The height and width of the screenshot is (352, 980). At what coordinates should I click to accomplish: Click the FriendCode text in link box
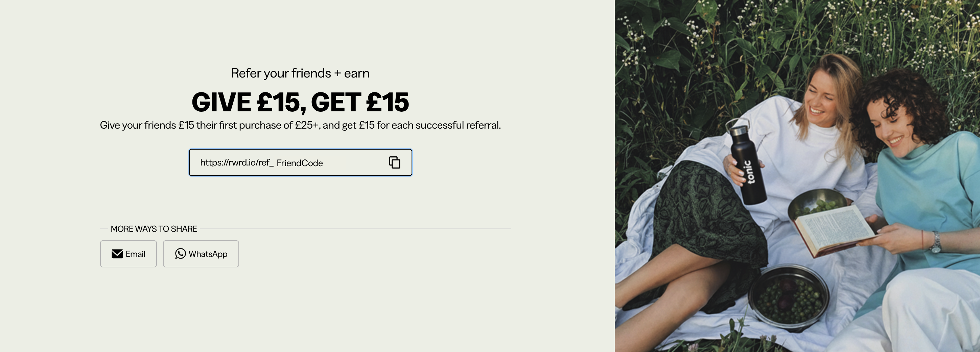click(300, 163)
